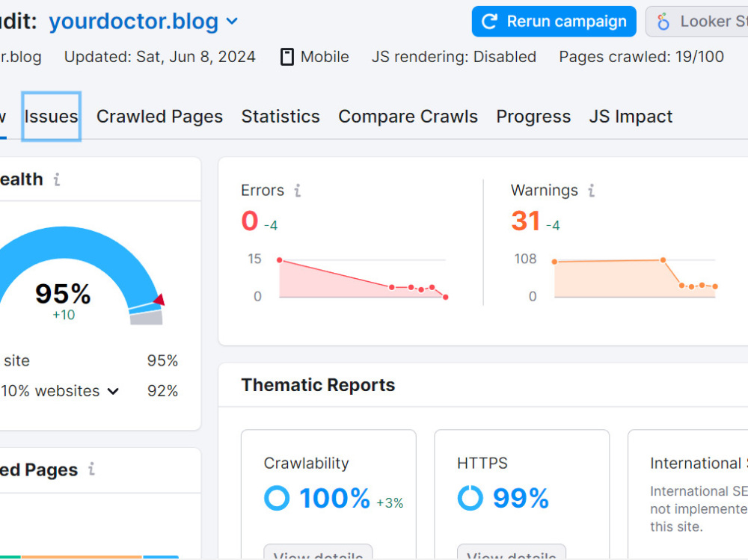
Task: Open the JS Impact tab
Action: pyautogui.click(x=631, y=117)
